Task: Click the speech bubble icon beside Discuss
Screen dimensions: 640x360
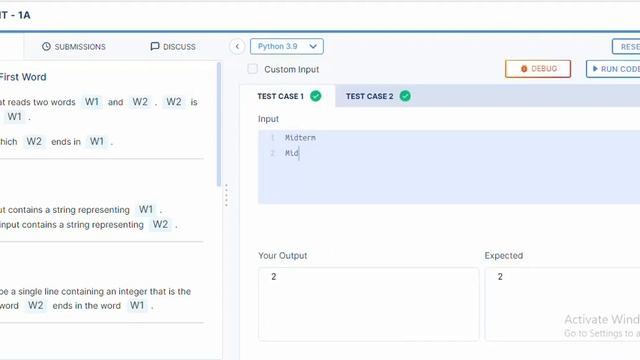Action: pyautogui.click(x=155, y=47)
